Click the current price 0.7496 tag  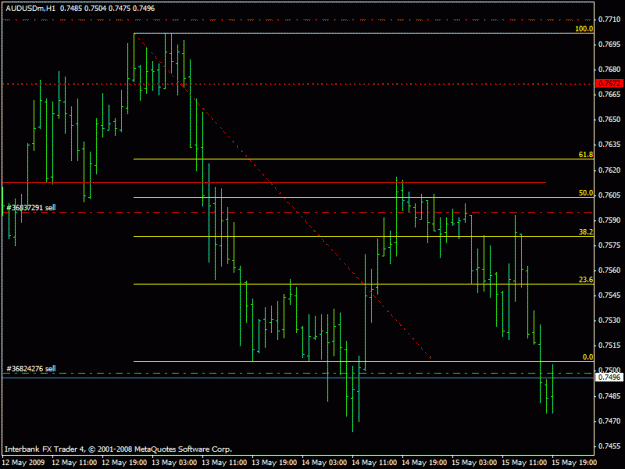(x=609, y=377)
